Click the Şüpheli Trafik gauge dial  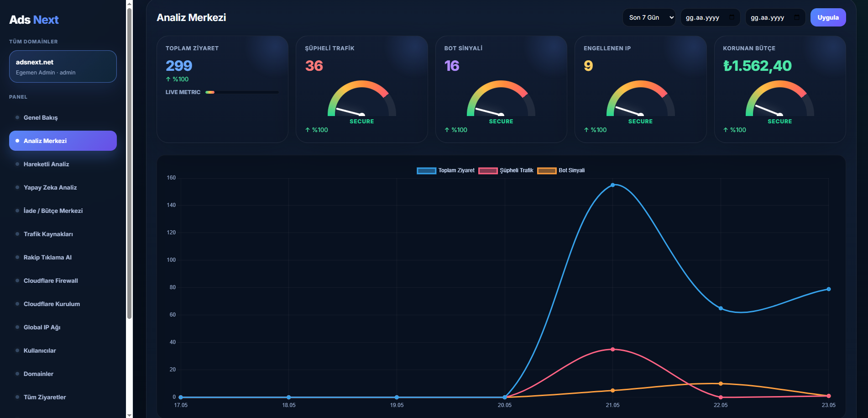(362, 98)
